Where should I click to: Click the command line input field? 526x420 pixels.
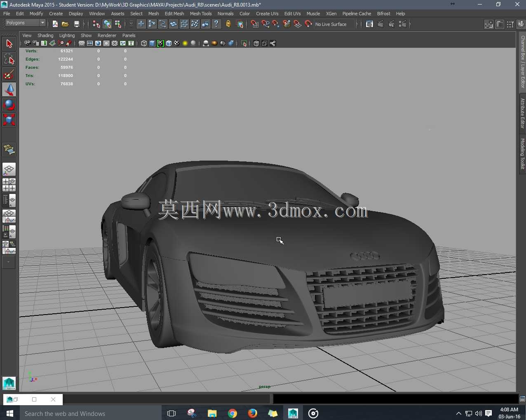[167, 399]
